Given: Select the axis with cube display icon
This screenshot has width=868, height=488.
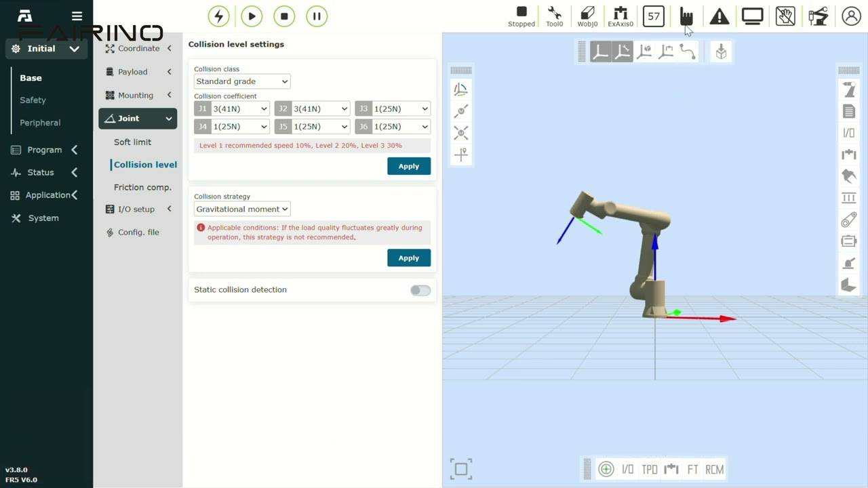Looking at the screenshot, I should coord(644,52).
